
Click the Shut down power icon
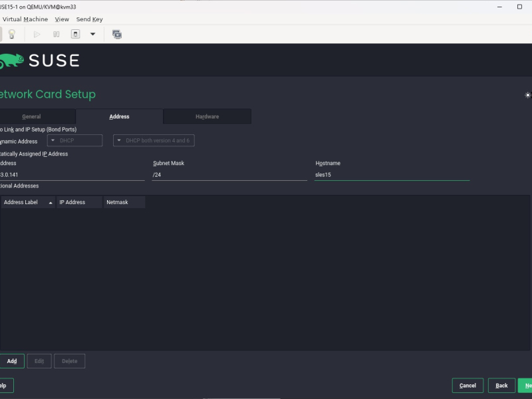pyautogui.click(x=75, y=34)
